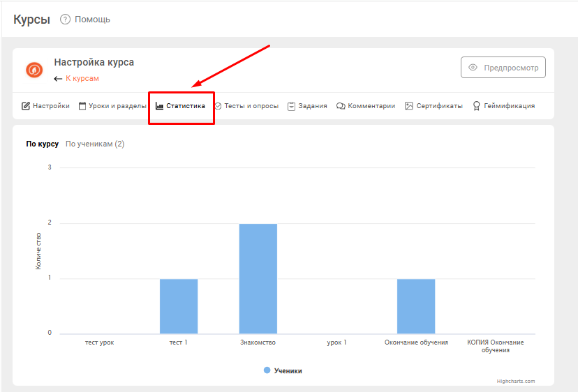The height and width of the screenshot is (392, 578).
Task: Click the orange course logo icon
Action: 34,70
